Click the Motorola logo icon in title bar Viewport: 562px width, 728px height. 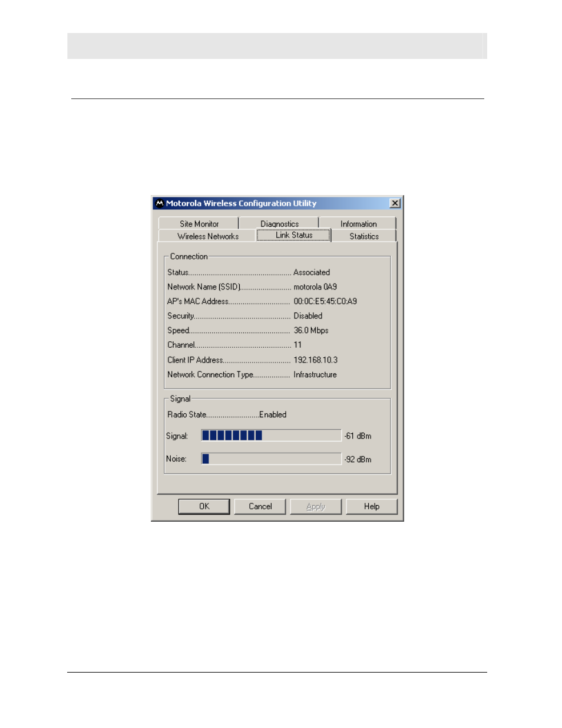(x=159, y=203)
